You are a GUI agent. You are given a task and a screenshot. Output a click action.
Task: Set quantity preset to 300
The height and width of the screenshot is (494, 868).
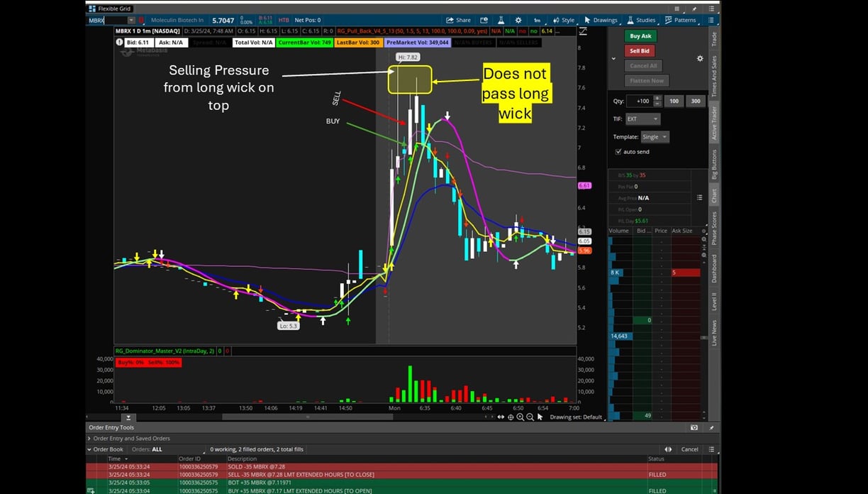click(696, 101)
